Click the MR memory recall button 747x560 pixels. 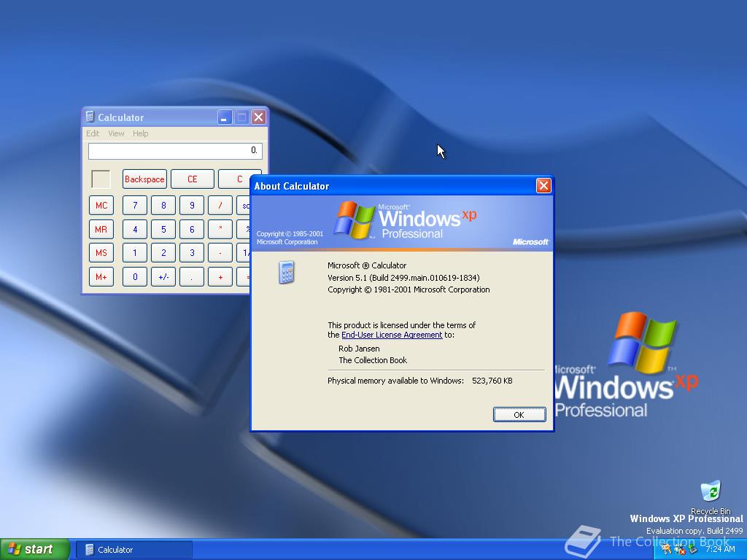[101, 229]
